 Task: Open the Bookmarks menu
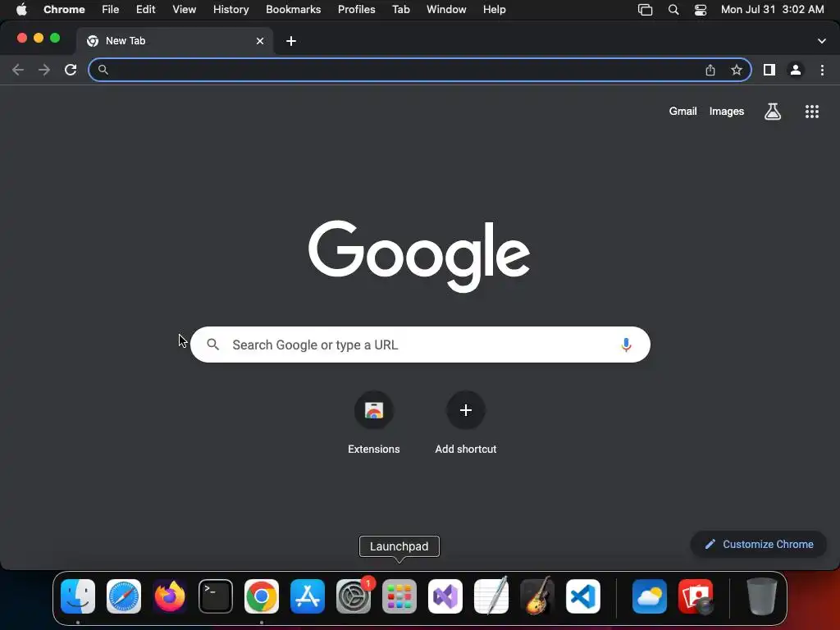point(293,10)
